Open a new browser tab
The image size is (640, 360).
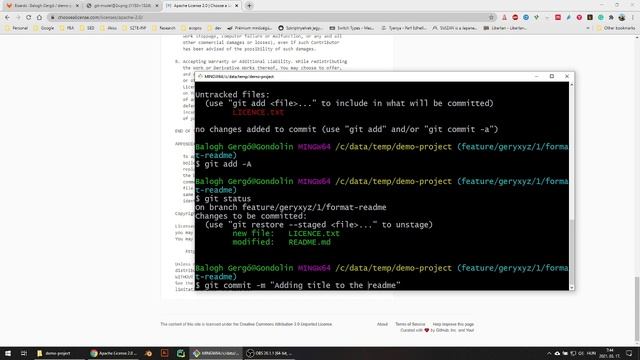click(249, 6)
